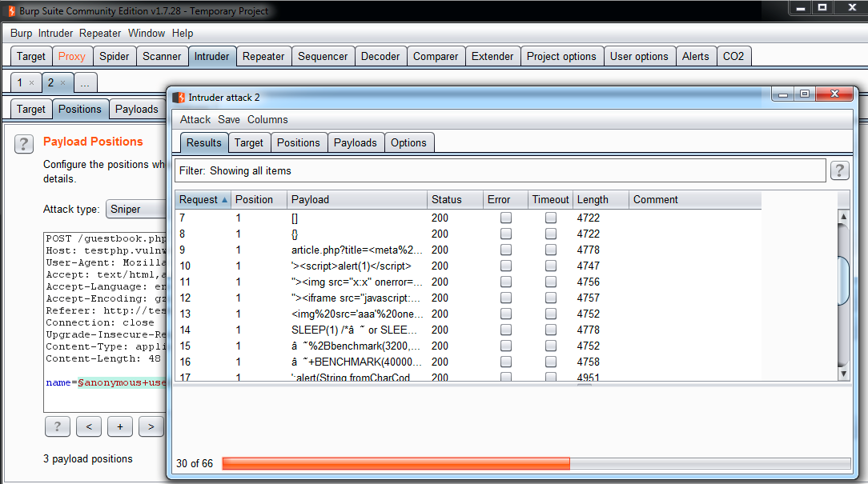Open the Decoder tab
This screenshot has height=484, width=868.
tap(380, 57)
